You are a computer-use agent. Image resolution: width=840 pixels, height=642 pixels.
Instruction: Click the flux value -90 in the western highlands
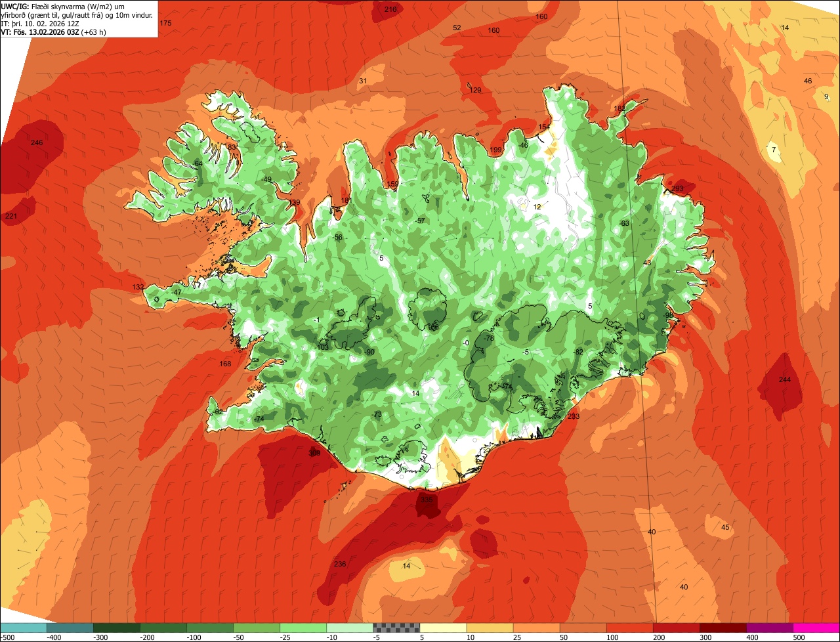tap(369, 353)
